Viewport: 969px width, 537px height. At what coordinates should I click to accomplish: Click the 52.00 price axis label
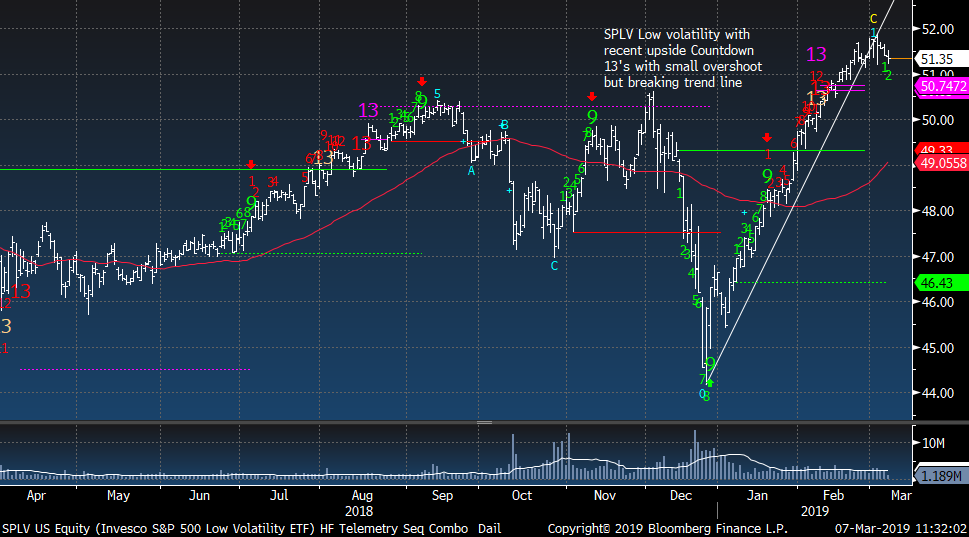(937, 29)
